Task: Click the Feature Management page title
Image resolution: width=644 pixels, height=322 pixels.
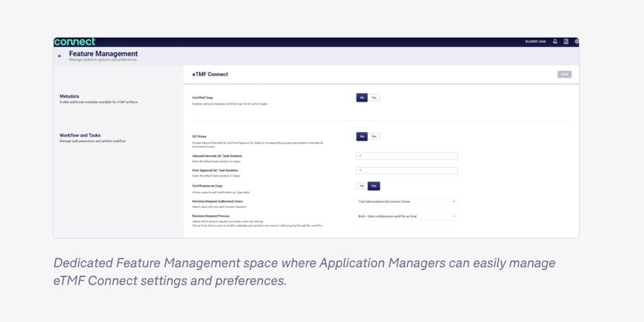Action: click(x=103, y=54)
